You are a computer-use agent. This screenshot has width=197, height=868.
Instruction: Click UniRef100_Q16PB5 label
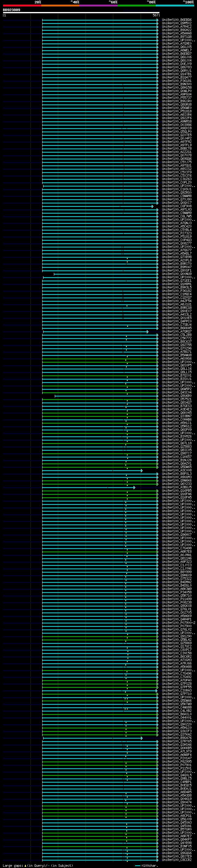tap(177, 491)
